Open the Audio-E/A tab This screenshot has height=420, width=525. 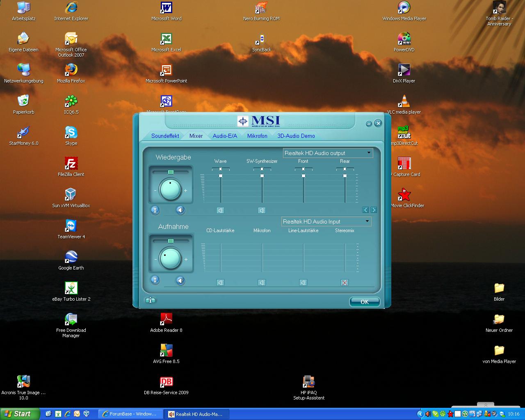click(x=225, y=136)
